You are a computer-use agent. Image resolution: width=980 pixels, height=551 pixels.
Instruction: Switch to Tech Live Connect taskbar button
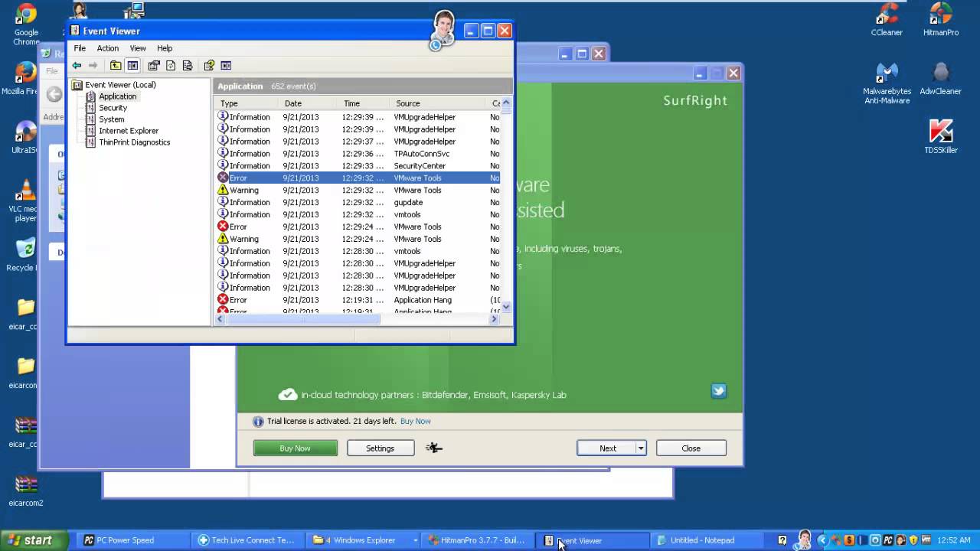(x=247, y=540)
